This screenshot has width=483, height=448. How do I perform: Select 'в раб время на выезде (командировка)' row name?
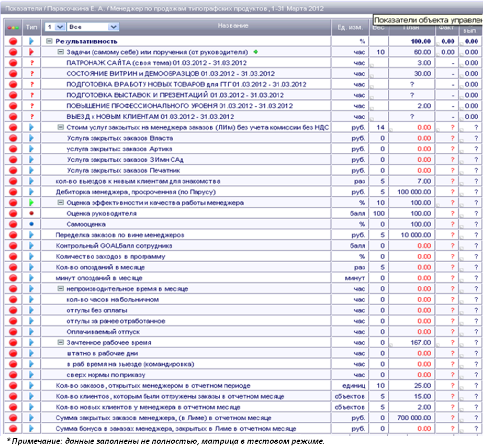coord(131,364)
